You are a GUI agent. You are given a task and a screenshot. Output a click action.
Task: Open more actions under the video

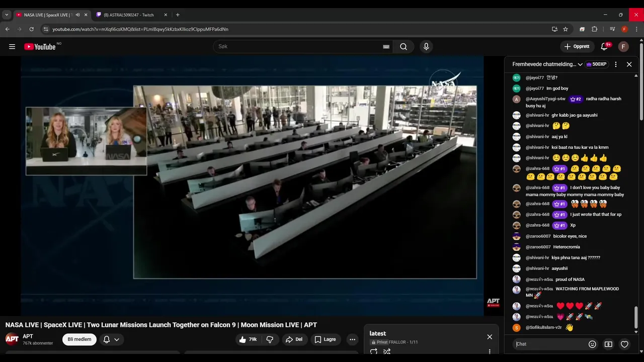click(352, 339)
